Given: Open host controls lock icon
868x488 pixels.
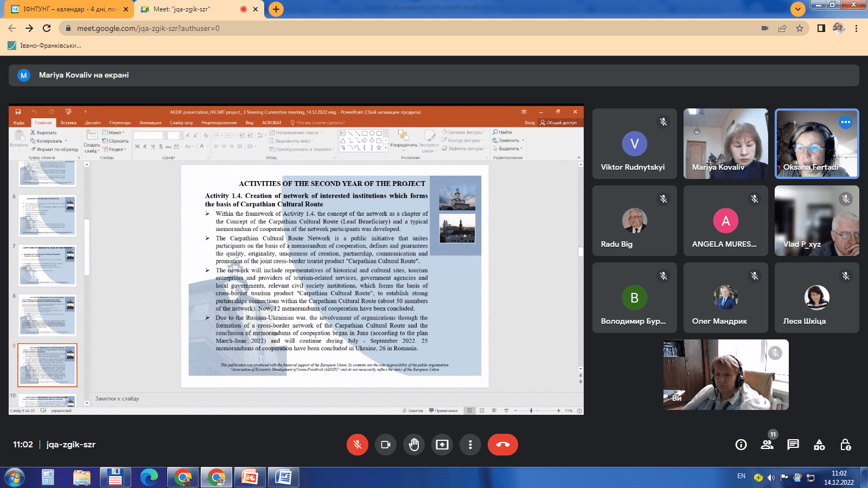Looking at the screenshot, I should (x=845, y=445).
